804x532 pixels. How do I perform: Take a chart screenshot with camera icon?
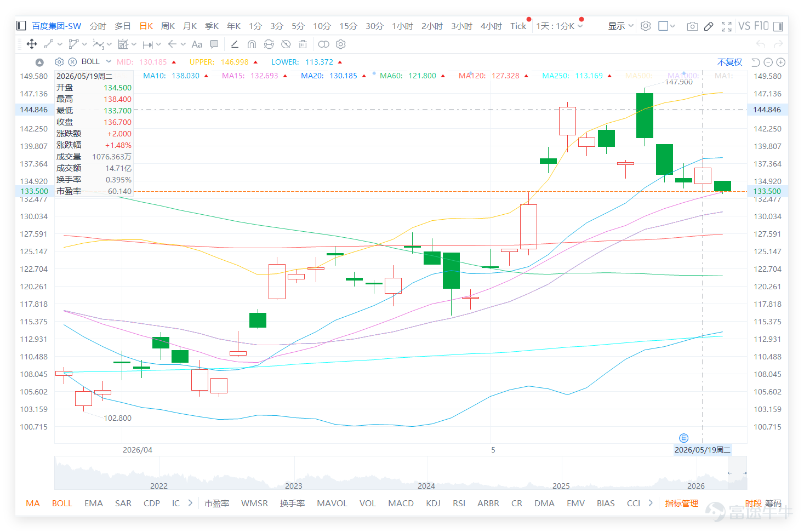(x=692, y=26)
